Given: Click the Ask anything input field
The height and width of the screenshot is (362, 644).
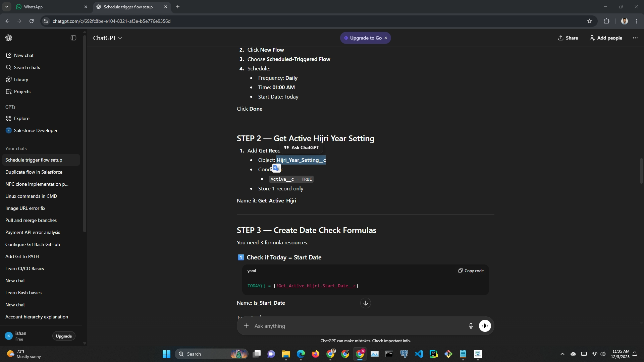Looking at the screenshot, I should point(356,326).
